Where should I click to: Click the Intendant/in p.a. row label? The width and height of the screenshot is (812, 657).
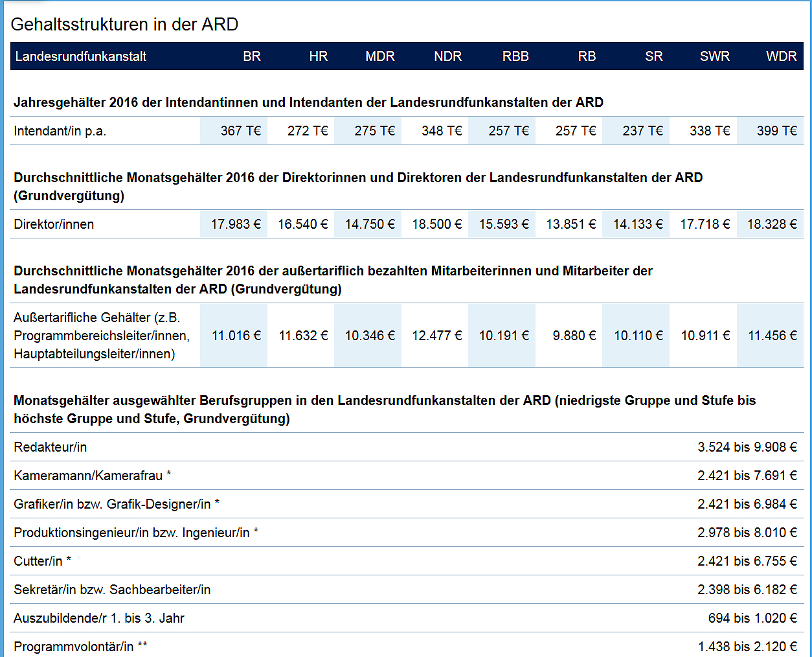point(60,131)
